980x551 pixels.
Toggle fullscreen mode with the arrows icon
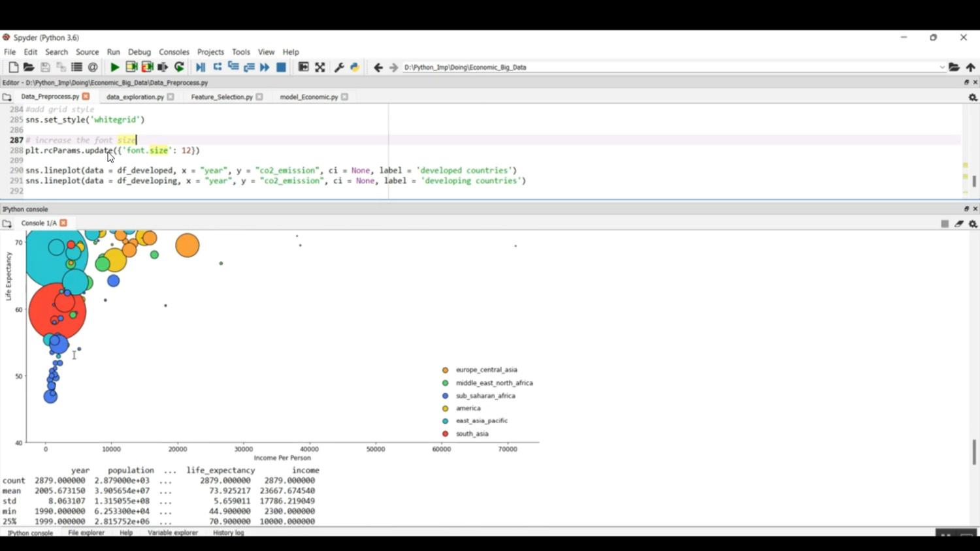coord(320,67)
